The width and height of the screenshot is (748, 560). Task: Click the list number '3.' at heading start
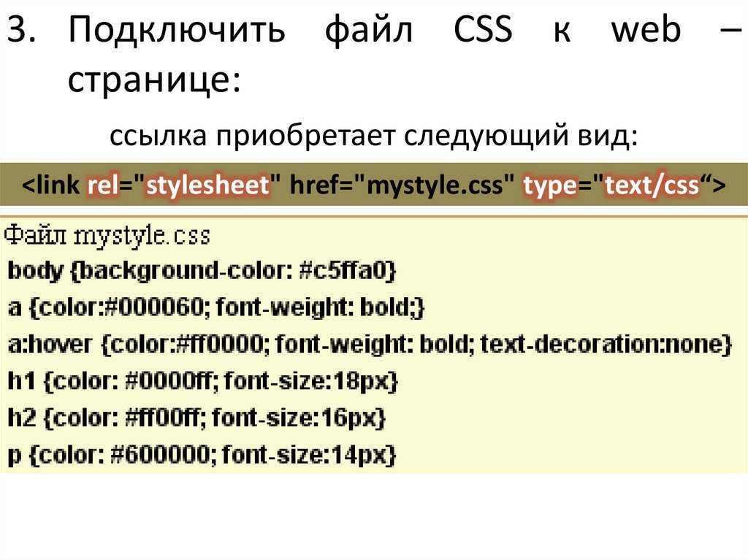click(23, 29)
